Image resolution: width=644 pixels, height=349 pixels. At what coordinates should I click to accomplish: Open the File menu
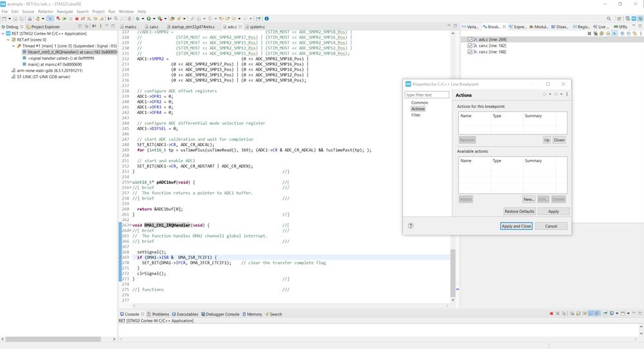tap(5, 12)
